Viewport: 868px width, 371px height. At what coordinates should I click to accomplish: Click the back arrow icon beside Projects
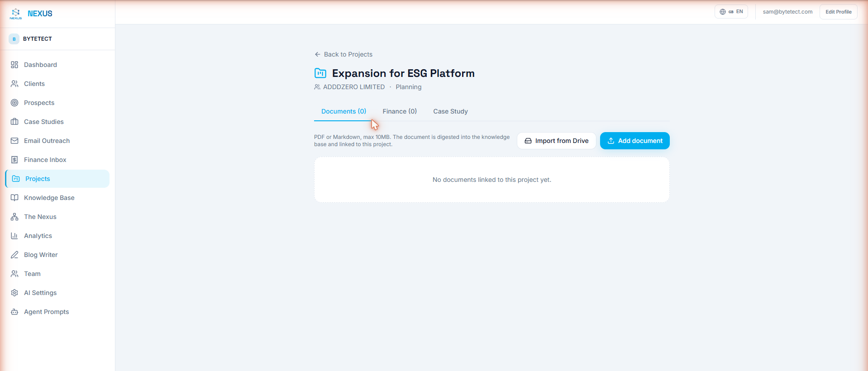point(318,54)
